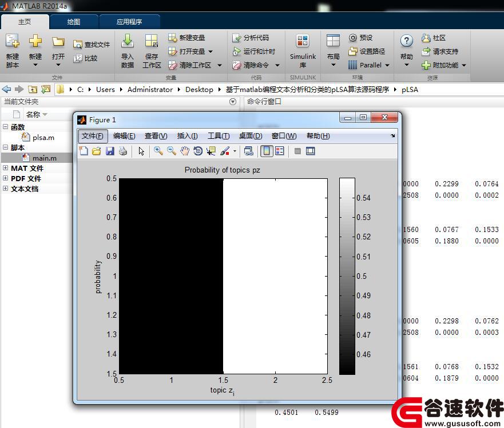The height and width of the screenshot is (428, 504).
Task: Toggle the Rotate 3D tool
Action: click(198, 151)
